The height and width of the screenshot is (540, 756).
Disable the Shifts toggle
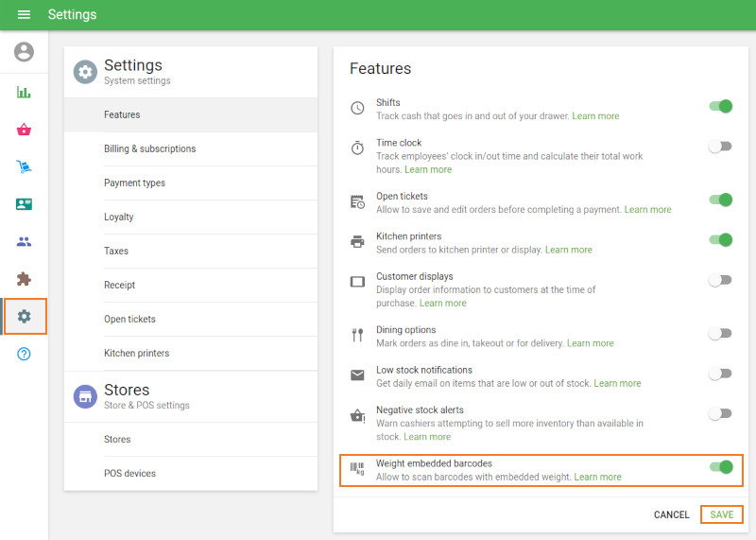click(721, 107)
